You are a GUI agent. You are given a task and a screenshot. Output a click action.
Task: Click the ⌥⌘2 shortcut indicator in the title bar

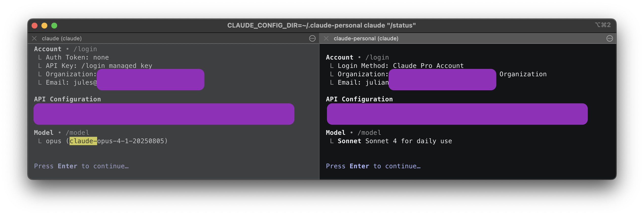(603, 25)
